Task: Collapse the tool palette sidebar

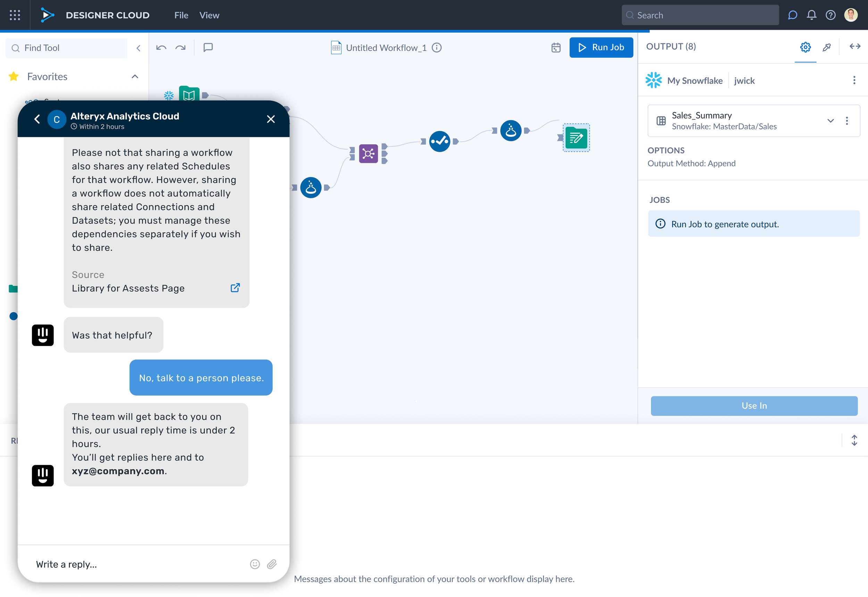Action: [x=139, y=48]
